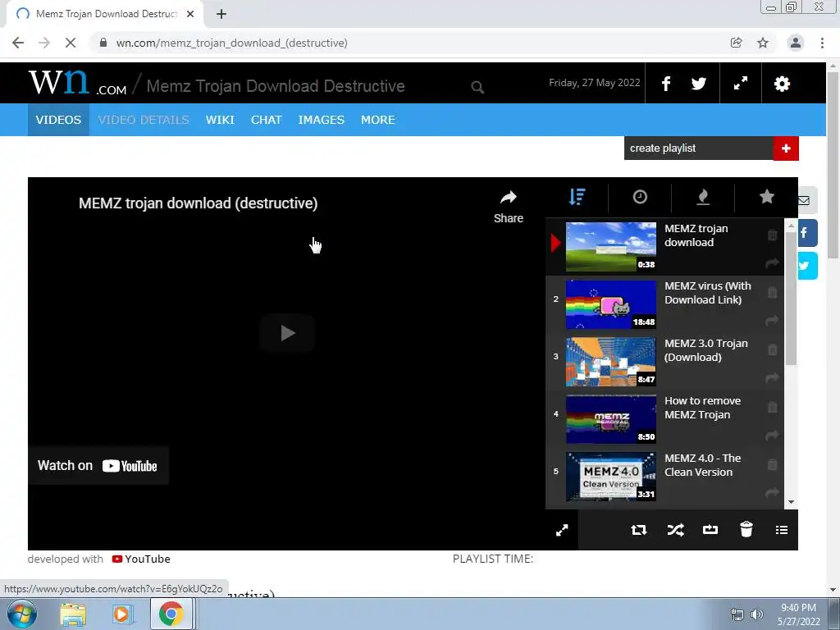This screenshot has height=630, width=840.
Task: Open the Facebook icon in the black header
Action: (x=666, y=84)
